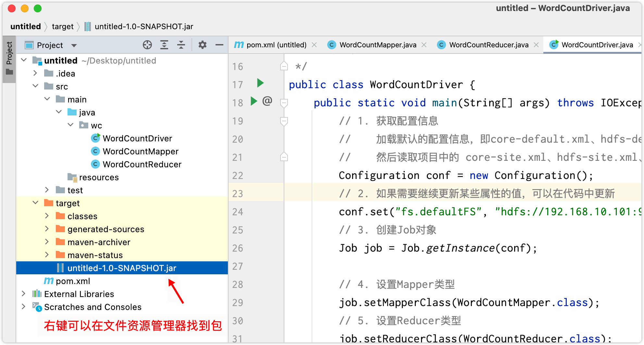Collapse the target folder
This screenshot has height=345, width=644.
[x=35, y=203]
